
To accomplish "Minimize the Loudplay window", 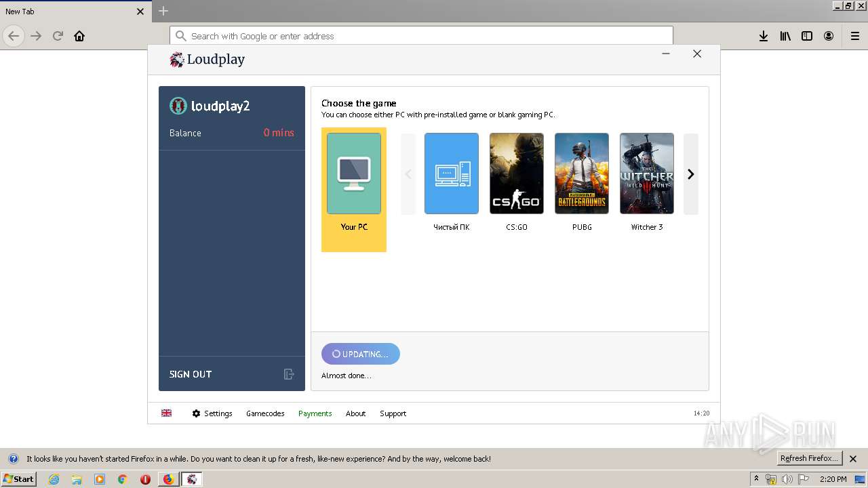I will pos(666,54).
